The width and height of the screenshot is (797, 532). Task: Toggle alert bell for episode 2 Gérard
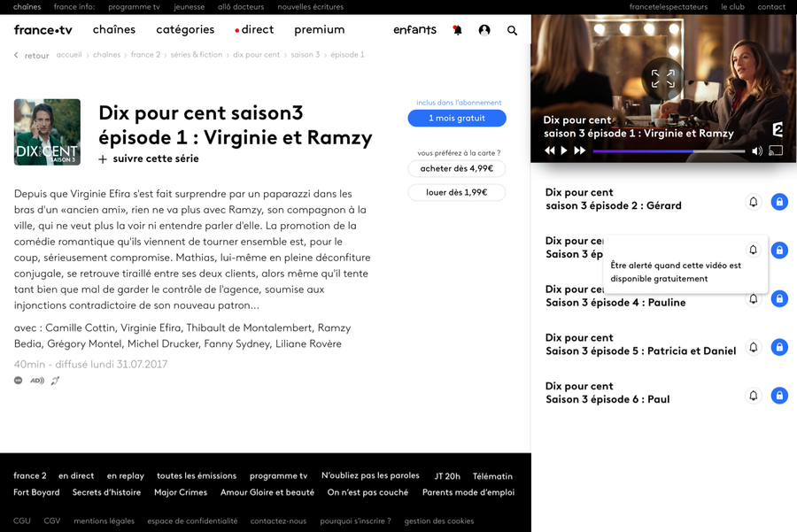coord(754,202)
